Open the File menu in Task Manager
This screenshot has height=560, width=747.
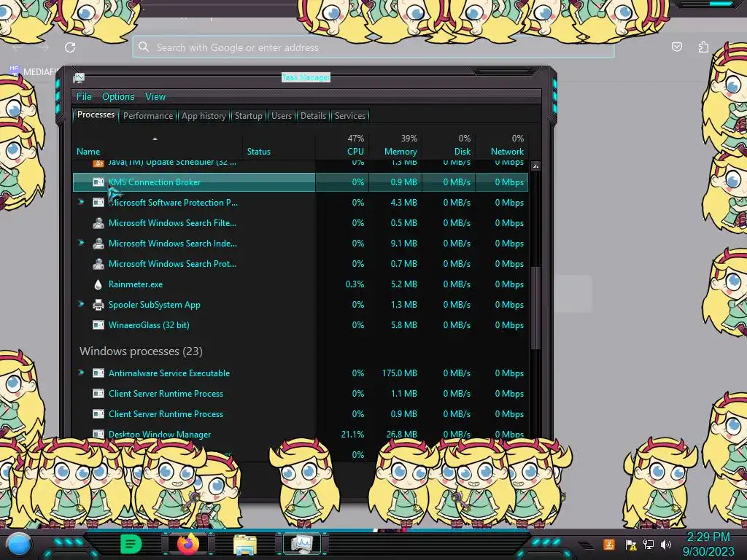pyautogui.click(x=84, y=97)
